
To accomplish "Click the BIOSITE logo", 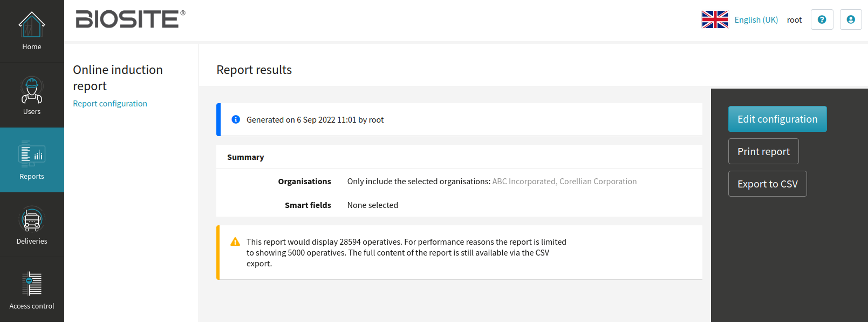I will coord(131,19).
